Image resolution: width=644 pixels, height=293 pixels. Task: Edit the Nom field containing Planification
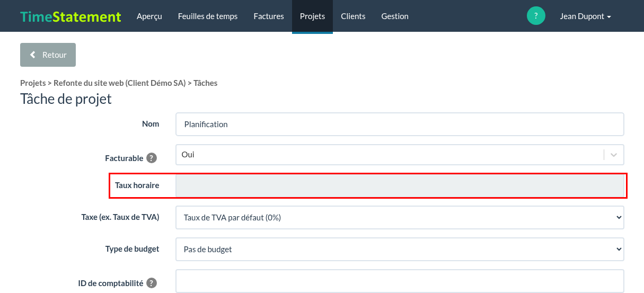coord(400,125)
